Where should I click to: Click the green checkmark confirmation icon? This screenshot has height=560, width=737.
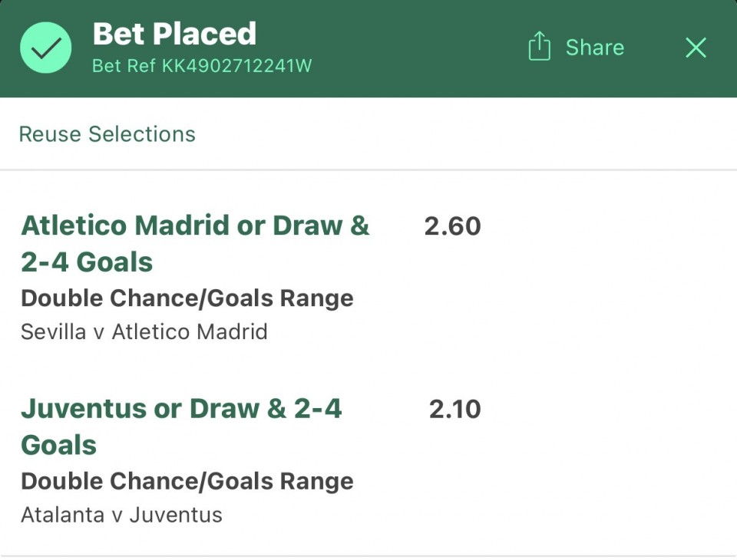46,48
